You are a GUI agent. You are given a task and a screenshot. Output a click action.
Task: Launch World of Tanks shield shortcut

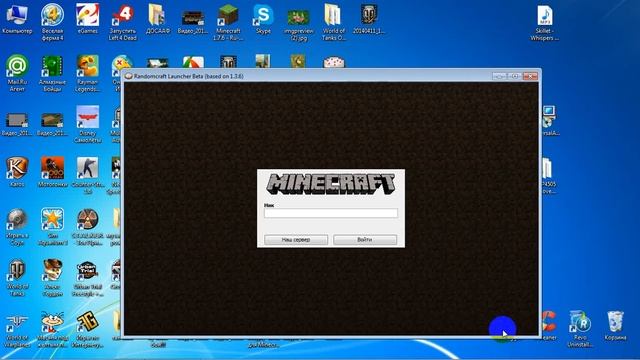pos(17,278)
